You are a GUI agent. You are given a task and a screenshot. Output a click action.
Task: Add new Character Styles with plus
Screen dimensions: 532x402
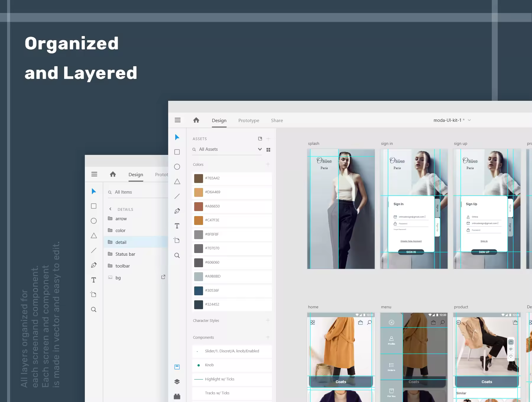click(268, 320)
